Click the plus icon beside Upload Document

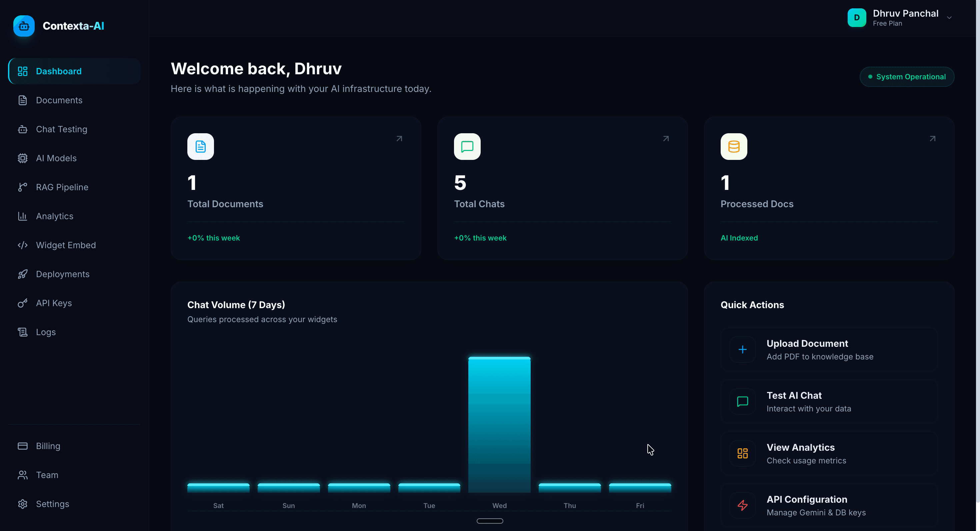742,349
